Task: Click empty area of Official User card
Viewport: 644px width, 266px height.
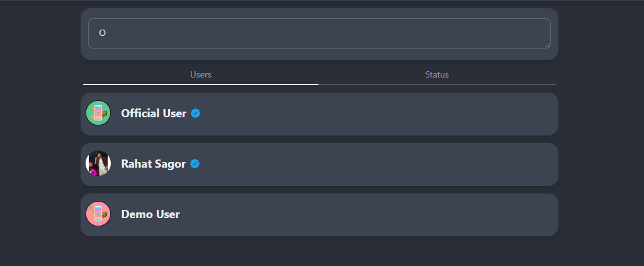Action: 378,114
